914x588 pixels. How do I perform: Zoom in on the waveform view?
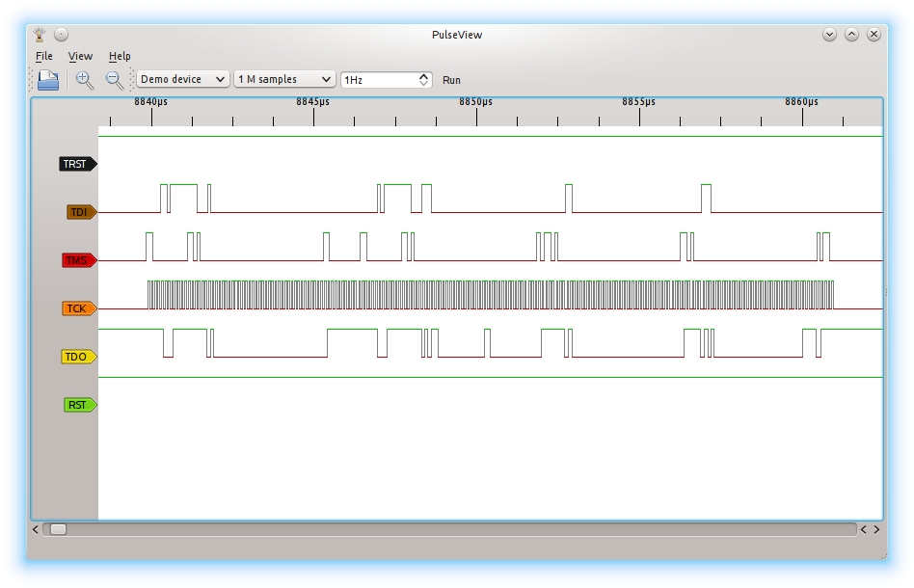coord(85,80)
